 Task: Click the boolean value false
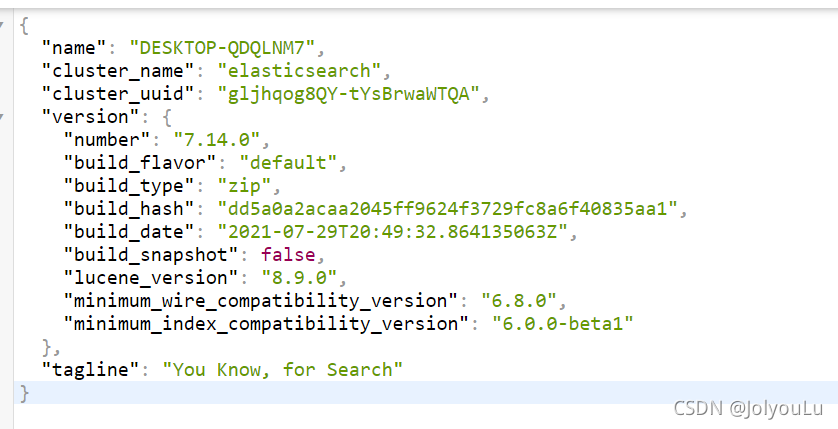coord(289,255)
